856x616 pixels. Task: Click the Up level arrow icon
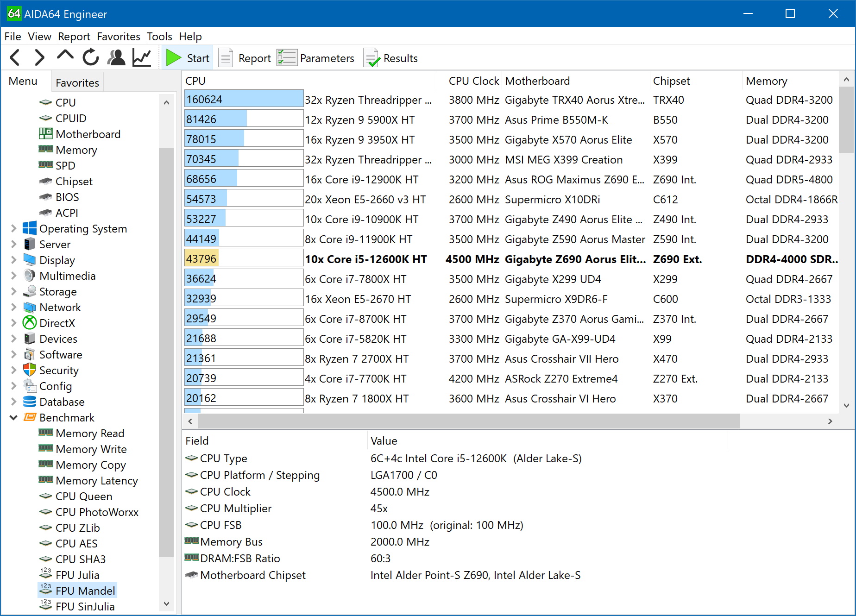[x=65, y=56]
